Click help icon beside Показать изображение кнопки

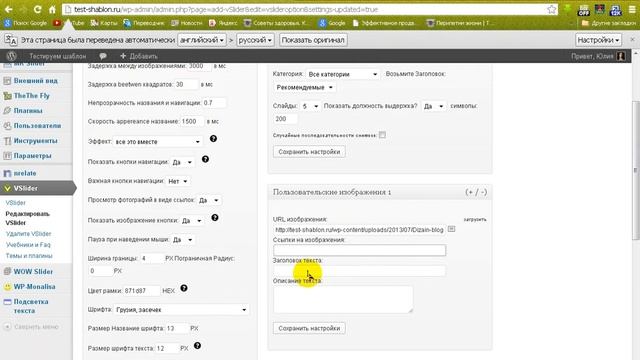click(215, 218)
